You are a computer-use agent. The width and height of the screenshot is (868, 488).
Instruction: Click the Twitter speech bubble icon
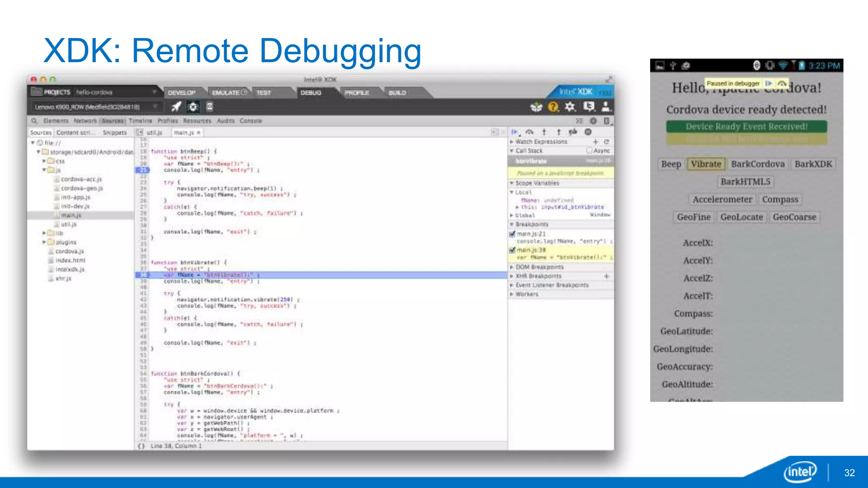pos(589,107)
